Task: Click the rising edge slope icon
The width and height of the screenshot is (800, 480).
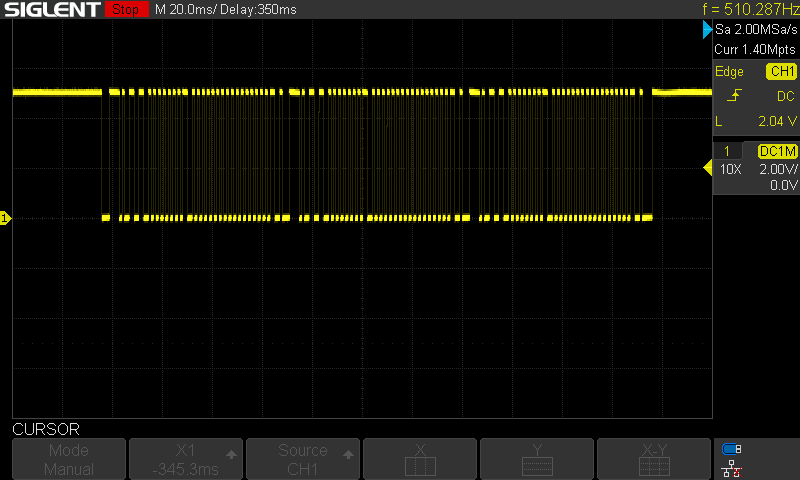Action: [734, 95]
